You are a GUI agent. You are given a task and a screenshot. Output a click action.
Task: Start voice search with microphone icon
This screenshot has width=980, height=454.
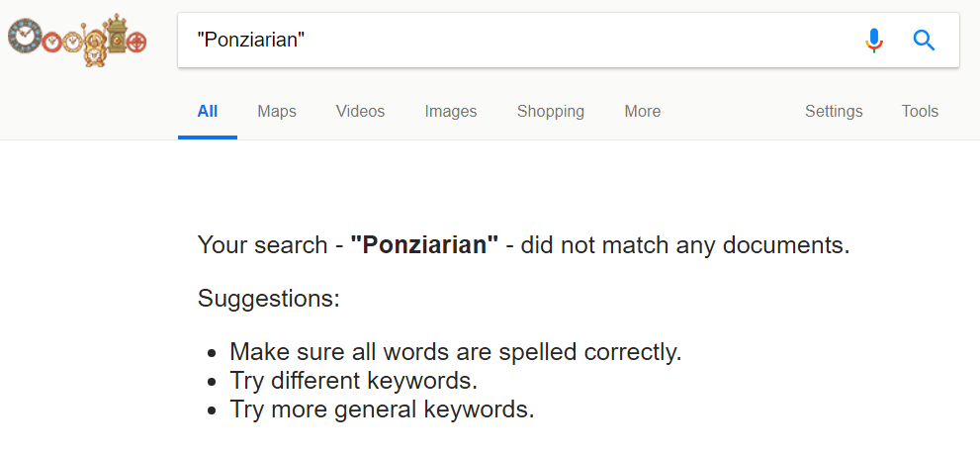874,41
